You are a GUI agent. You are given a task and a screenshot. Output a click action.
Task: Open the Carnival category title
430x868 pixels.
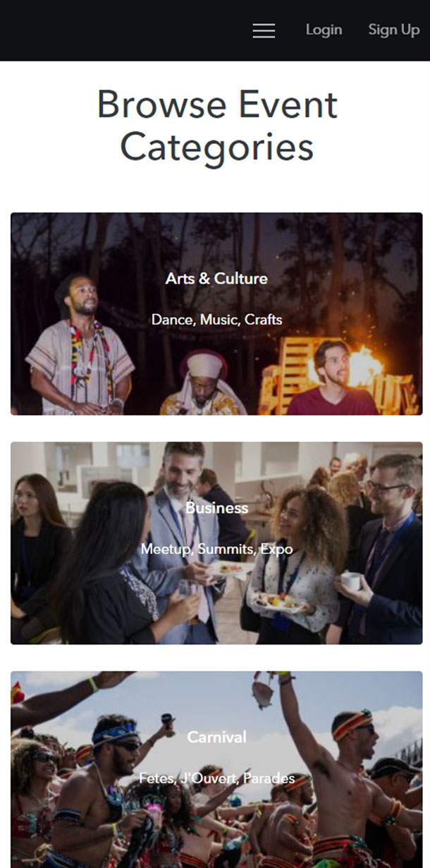(x=216, y=737)
